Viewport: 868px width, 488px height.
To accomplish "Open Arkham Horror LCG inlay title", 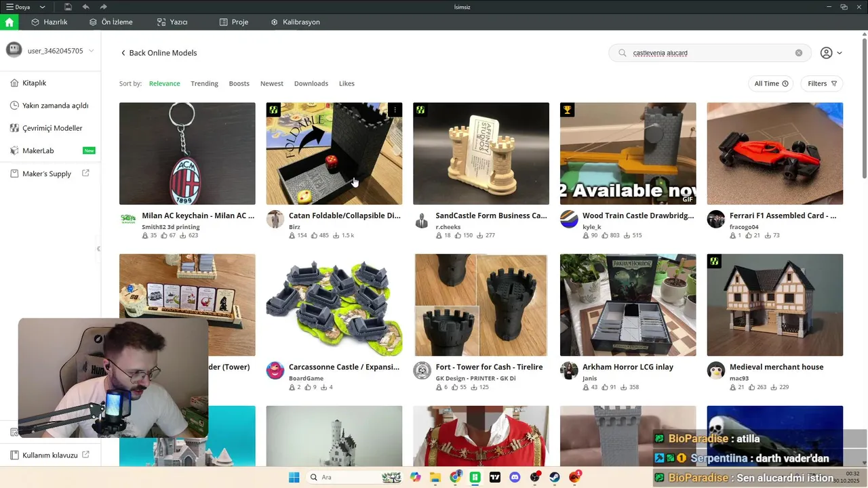I will tap(628, 367).
